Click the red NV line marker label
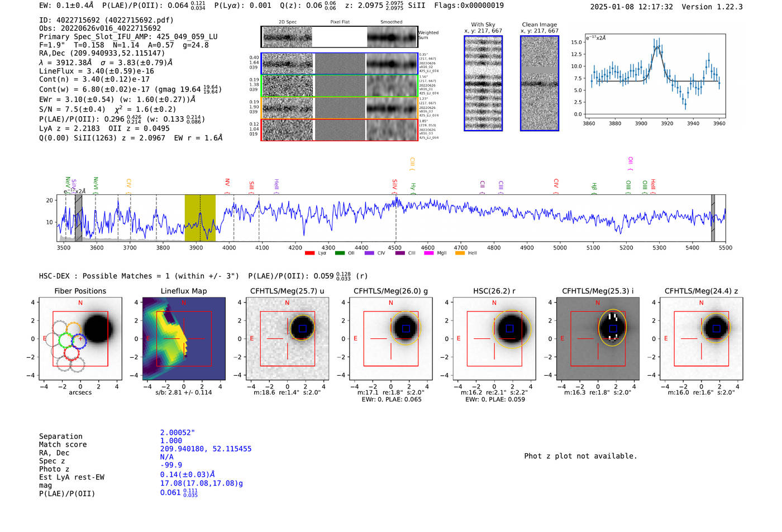The height and width of the screenshot is (532, 782). pyautogui.click(x=227, y=185)
